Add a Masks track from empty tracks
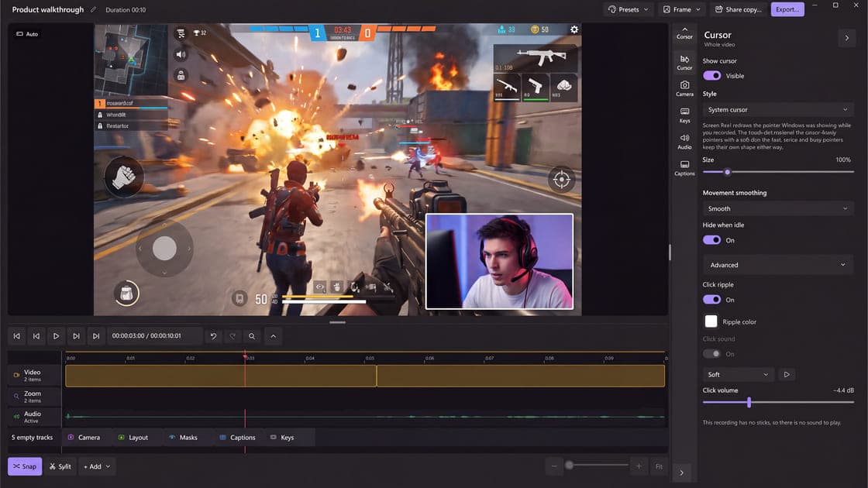 pyautogui.click(x=183, y=437)
